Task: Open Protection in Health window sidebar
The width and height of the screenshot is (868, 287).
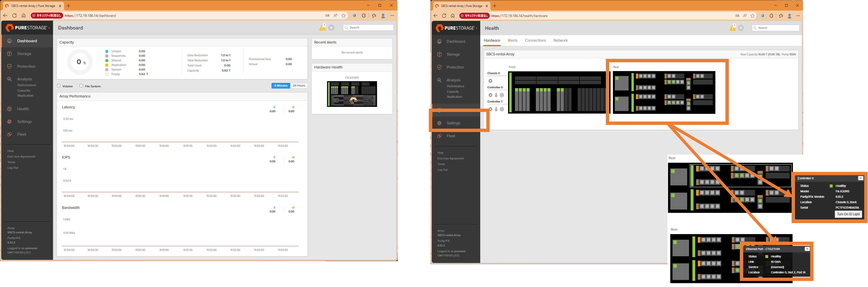Action: point(455,67)
